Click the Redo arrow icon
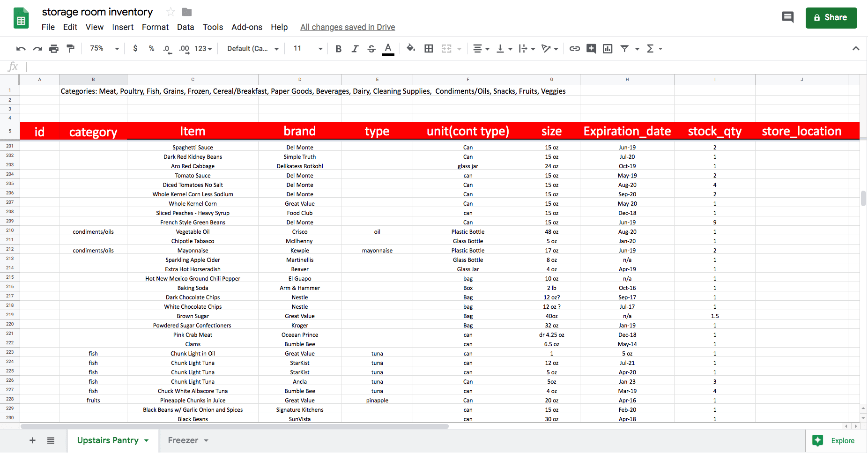The image size is (868, 453). (x=37, y=49)
